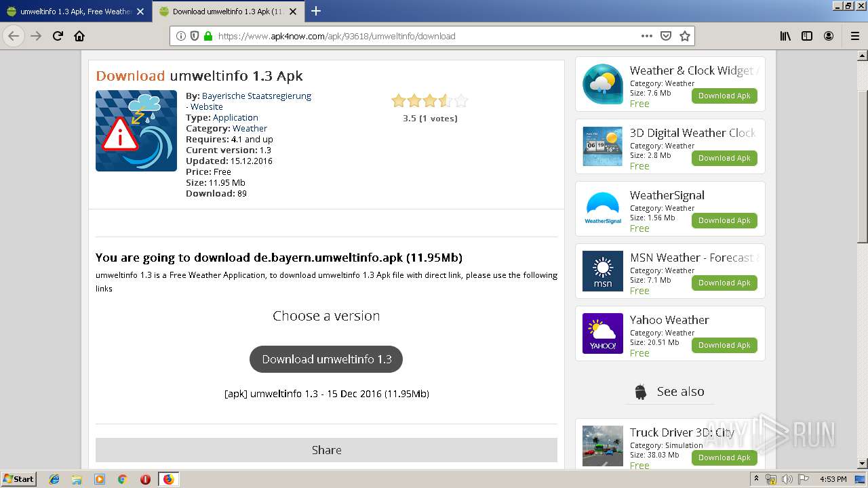Open the Weather category link
This screenshot has width=868, height=488.
coord(250,129)
